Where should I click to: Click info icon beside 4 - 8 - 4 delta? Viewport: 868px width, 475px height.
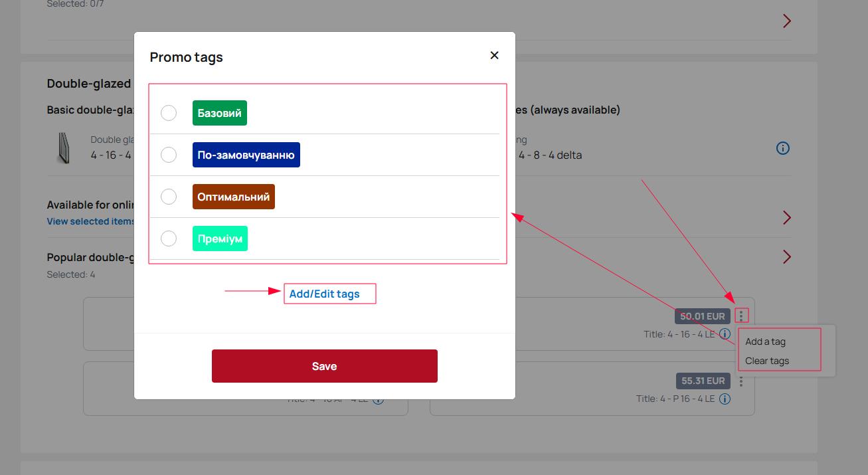click(783, 148)
